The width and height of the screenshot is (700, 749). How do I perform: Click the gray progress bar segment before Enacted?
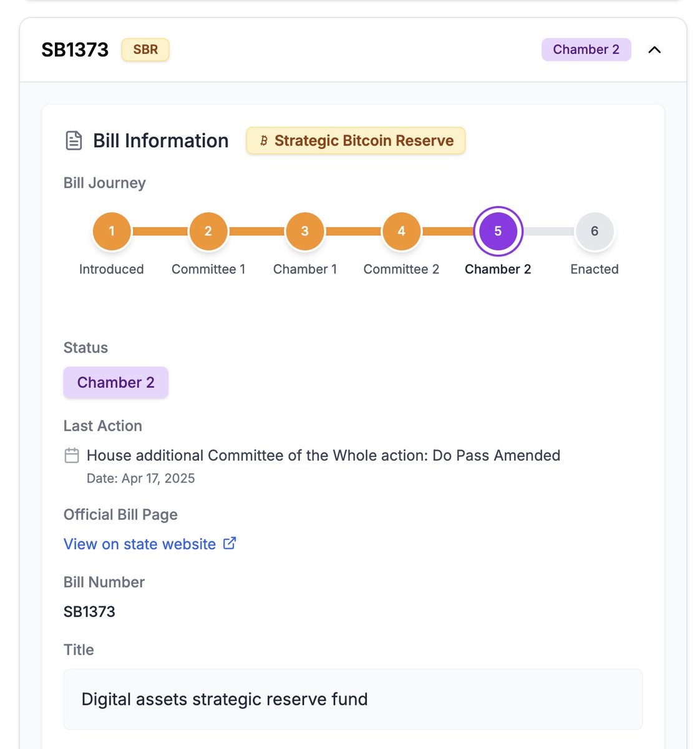pos(549,232)
